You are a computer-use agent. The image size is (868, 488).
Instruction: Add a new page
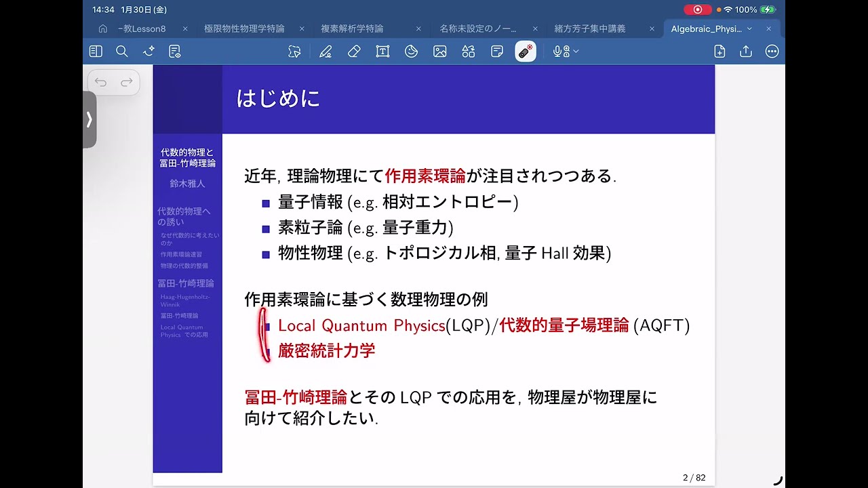click(720, 52)
